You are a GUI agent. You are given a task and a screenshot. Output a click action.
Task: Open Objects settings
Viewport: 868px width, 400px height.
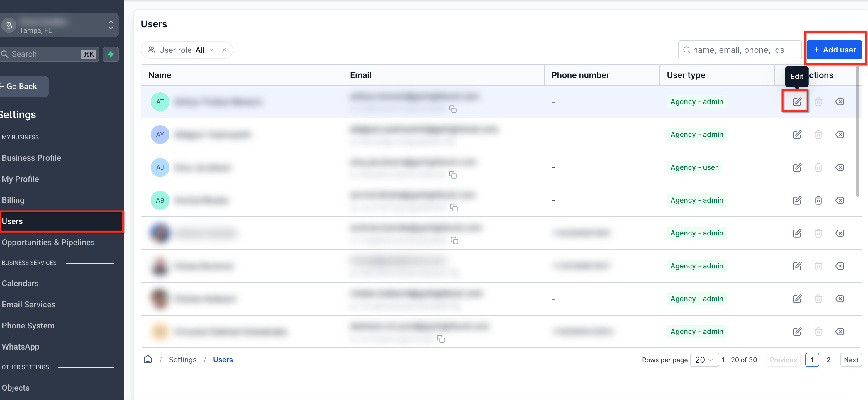point(16,387)
